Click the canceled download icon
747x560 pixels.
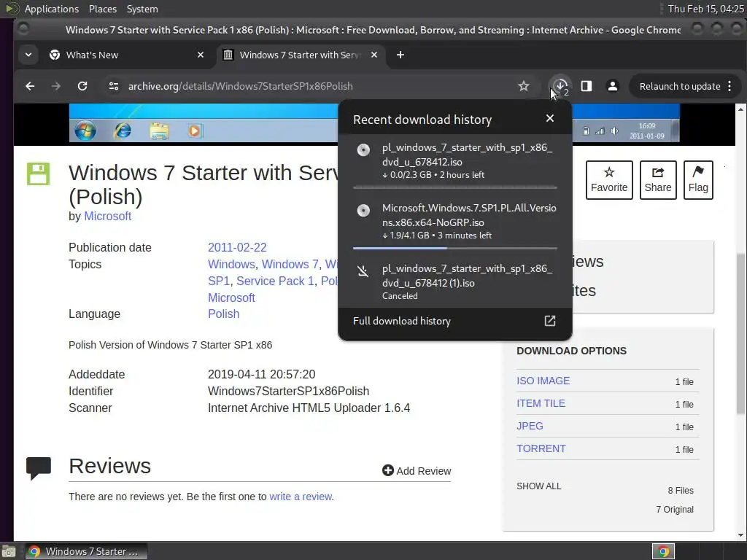coord(363,271)
